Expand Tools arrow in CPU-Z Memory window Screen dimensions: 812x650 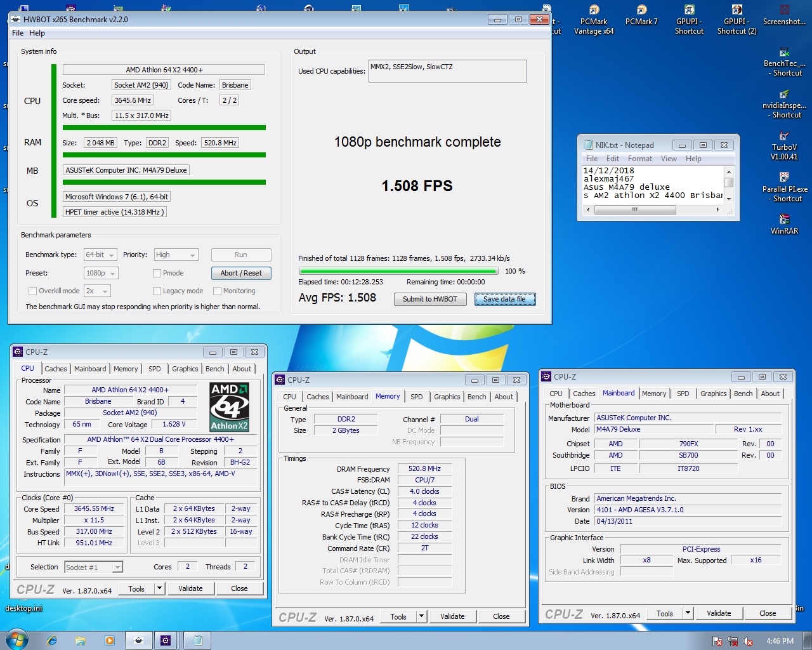pos(421,616)
